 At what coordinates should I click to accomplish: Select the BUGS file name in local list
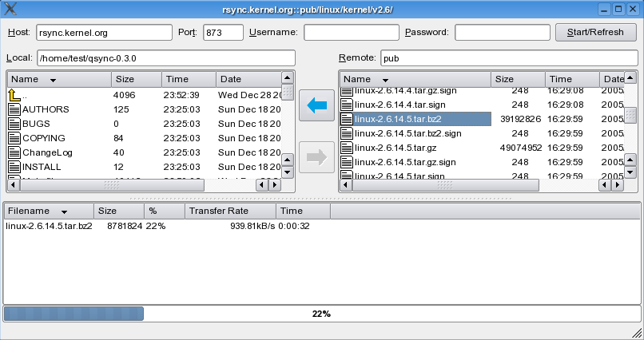tap(36, 124)
